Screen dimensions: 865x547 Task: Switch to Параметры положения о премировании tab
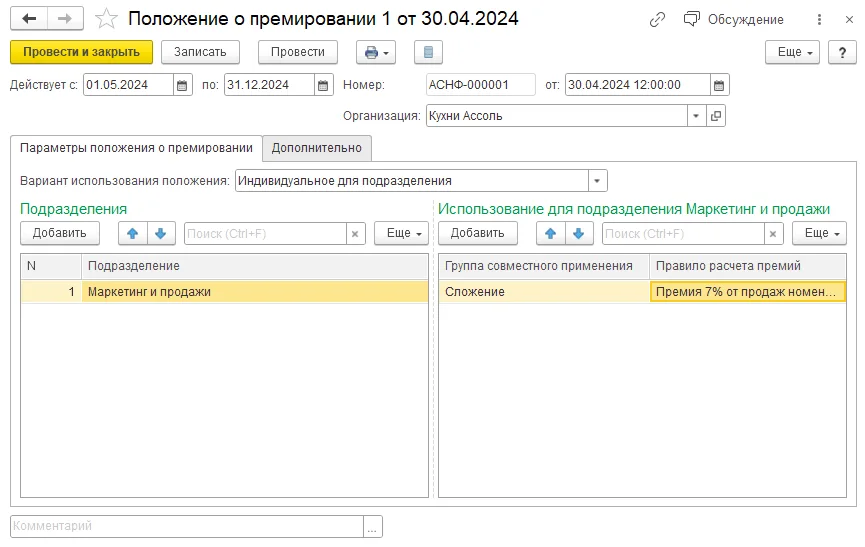(x=136, y=148)
